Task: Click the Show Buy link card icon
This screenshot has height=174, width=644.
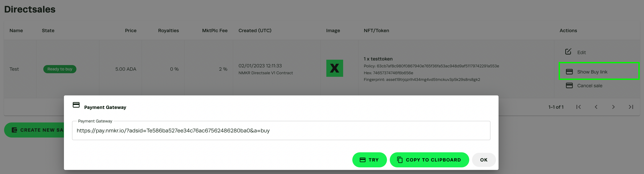Action: (569, 72)
